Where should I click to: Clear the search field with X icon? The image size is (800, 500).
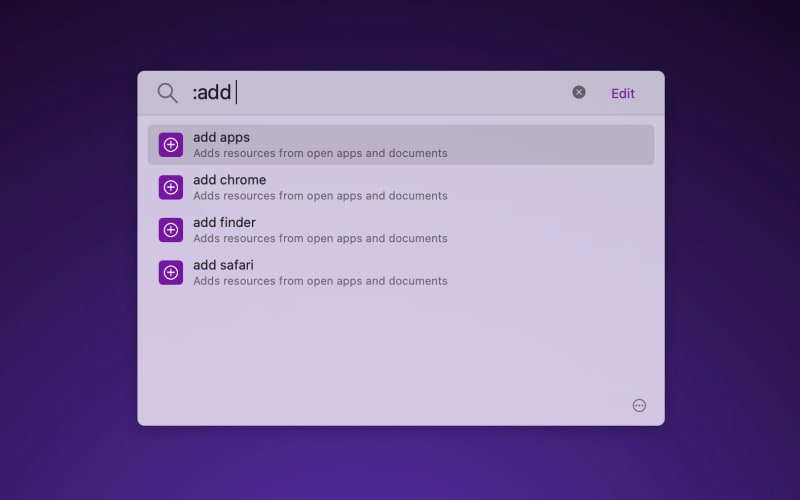point(579,92)
